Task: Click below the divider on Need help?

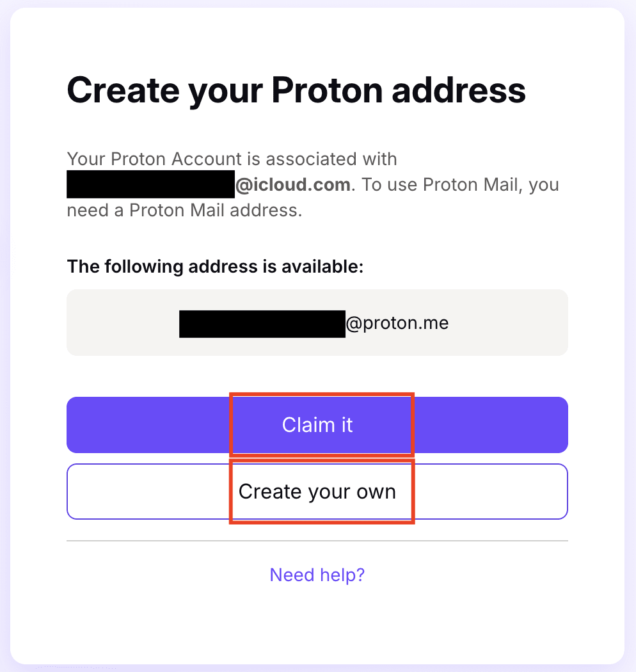Action: coord(317,574)
